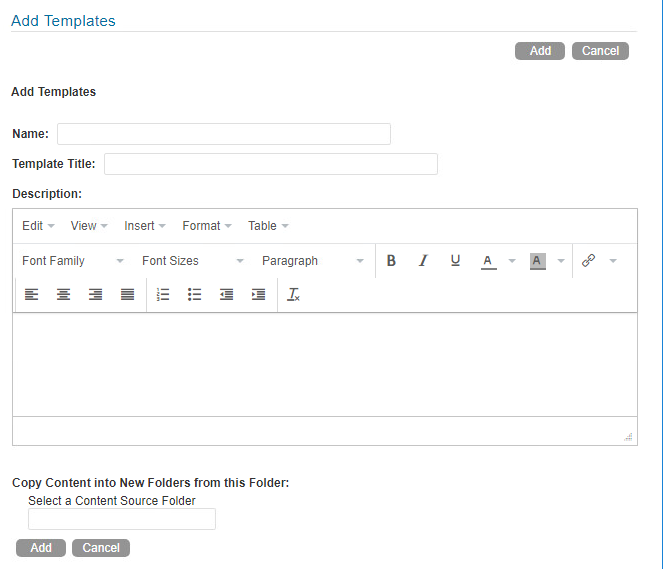The image size is (663, 569).
Task: Toggle bold formatting in the editor
Action: (391, 261)
